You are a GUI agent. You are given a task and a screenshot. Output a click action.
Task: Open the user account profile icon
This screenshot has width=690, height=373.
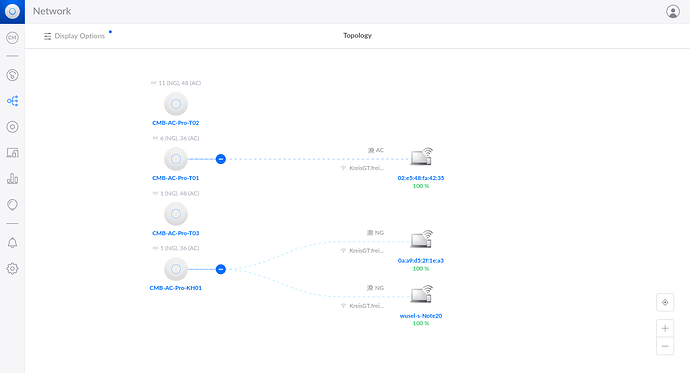coord(672,11)
